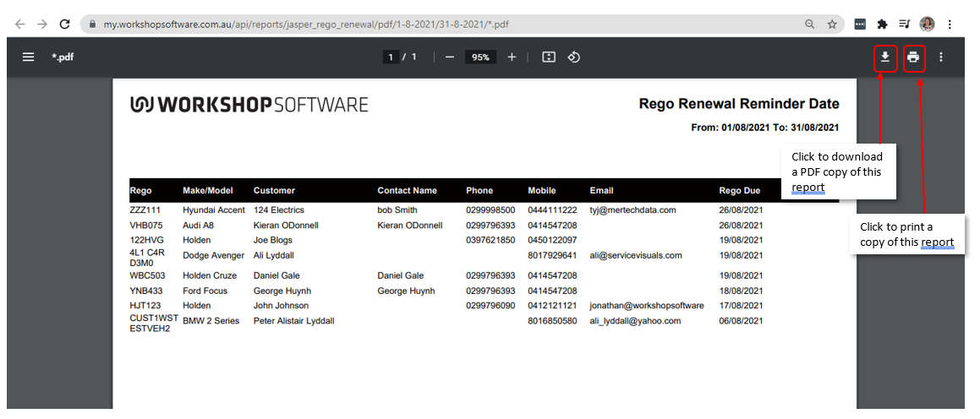Bookmark this page with the star icon
Viewport: 980px width, 419px height.
pyautogui.click(x=832, y=24)
